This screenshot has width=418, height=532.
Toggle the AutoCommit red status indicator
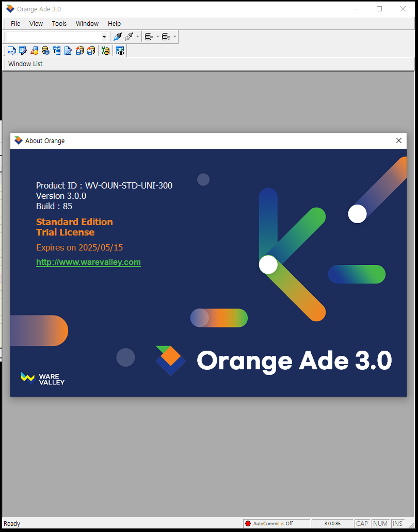pos(248,523)
